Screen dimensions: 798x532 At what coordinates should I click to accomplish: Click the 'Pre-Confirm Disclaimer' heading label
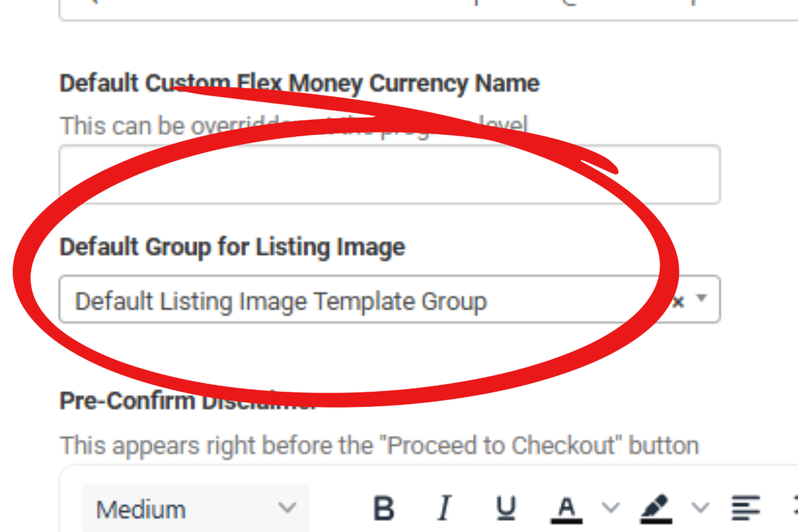pos(188,401)
